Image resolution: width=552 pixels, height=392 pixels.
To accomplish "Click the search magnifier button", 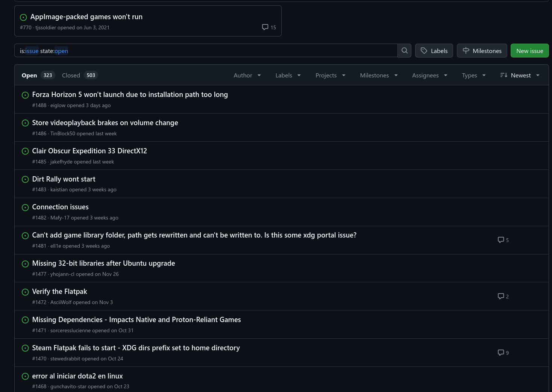I will 405,50.
